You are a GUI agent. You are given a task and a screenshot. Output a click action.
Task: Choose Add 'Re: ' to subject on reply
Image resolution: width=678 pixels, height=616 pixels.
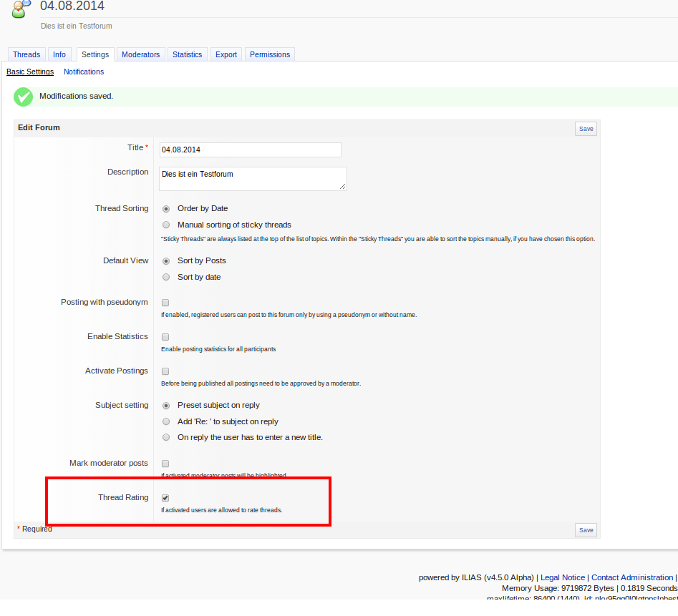[166, 421]
